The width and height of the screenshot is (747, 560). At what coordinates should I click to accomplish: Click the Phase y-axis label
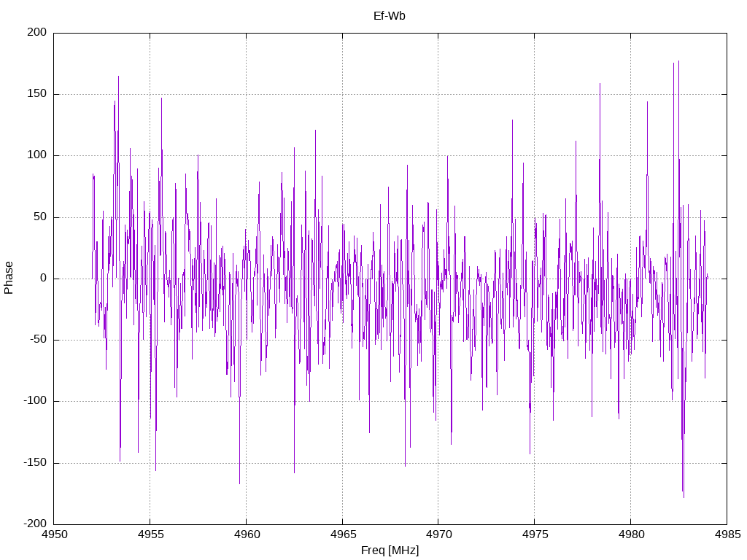[x=9, y=278]
